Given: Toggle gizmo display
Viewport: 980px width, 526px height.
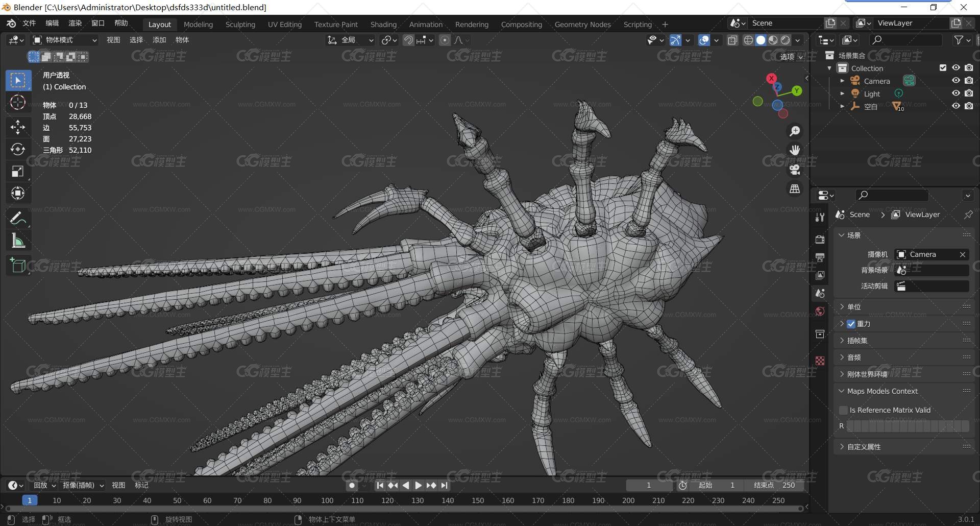Looking at the screenshot, I should (675, 40).
